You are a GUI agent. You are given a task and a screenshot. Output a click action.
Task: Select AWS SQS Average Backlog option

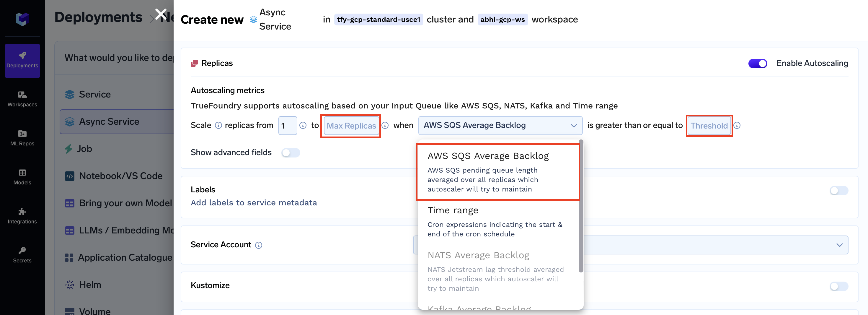tap(498, 172)
